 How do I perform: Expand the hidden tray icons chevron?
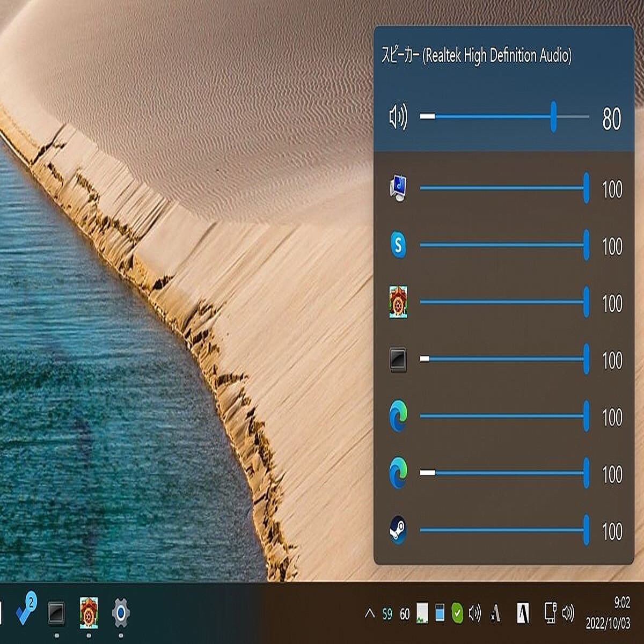369,613
